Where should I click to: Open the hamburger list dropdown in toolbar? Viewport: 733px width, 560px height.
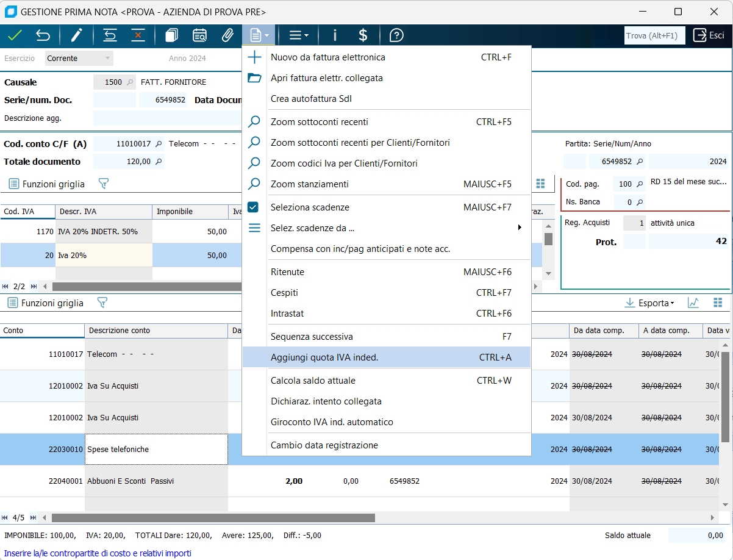click(298, 35)
